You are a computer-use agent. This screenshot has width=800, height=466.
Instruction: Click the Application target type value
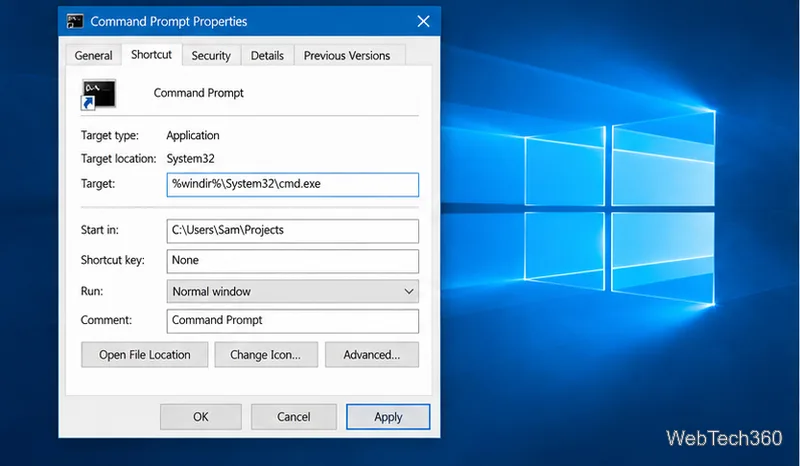tap(193, 135)
